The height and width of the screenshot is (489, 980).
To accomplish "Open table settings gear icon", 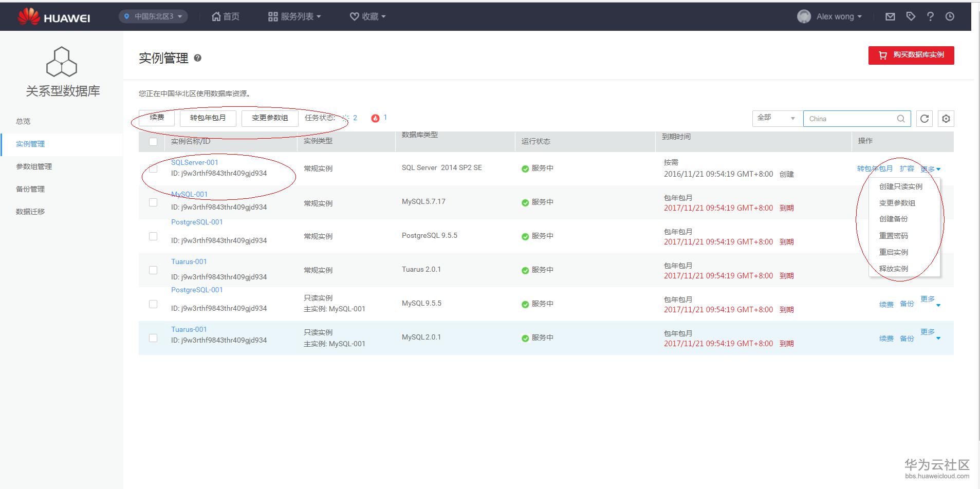I will tap(946, 119).
